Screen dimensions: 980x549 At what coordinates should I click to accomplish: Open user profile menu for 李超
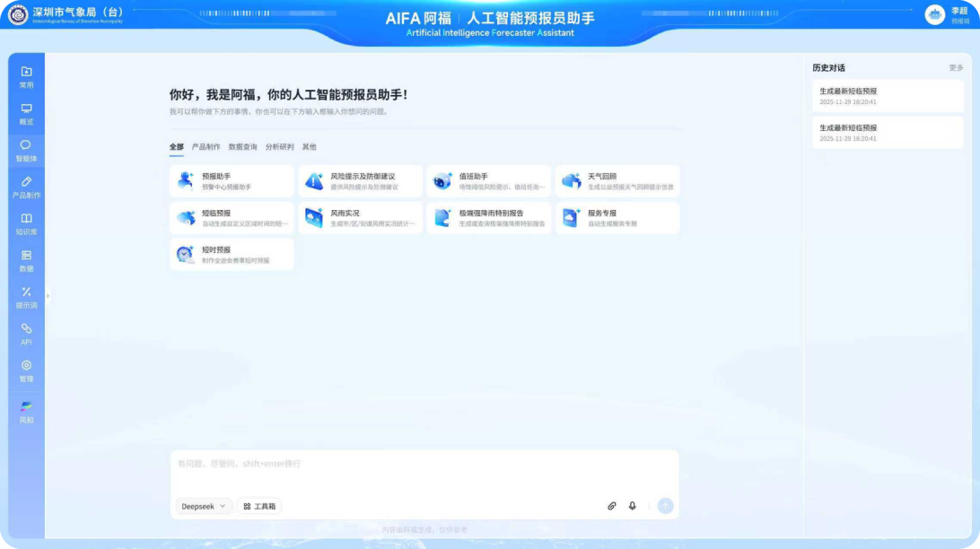coord(936,15)
